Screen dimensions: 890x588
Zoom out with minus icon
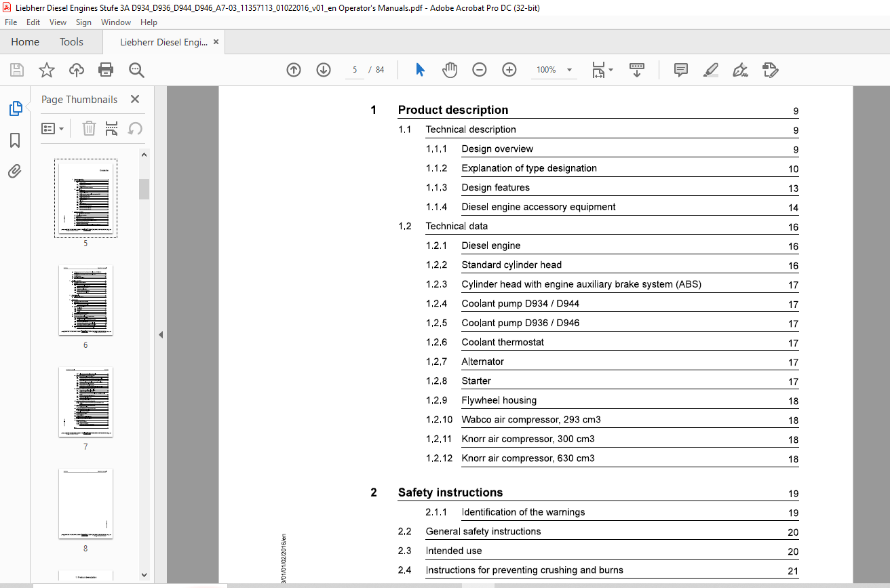coord(480,70)
